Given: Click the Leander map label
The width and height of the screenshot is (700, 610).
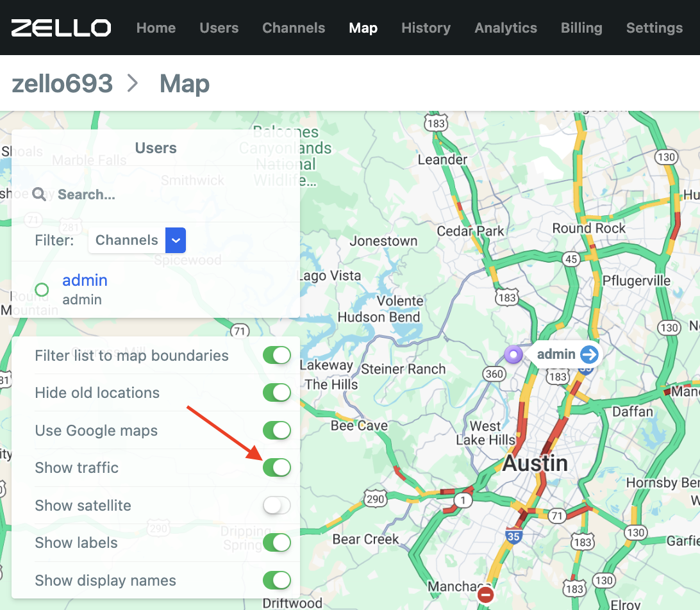Looking at the screenshot, I should coord(442,160).
